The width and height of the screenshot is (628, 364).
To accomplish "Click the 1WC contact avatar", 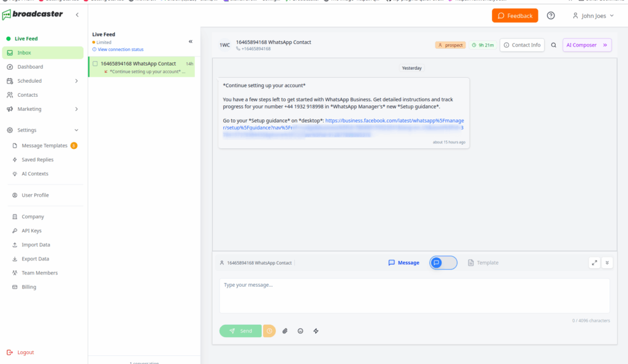I will 224,45.
